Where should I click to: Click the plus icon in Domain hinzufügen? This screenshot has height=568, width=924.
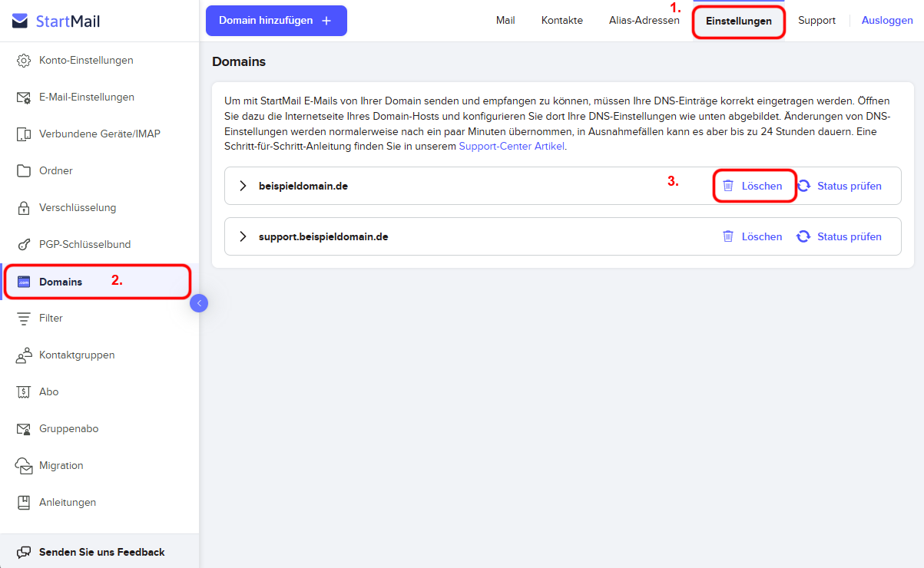point(326,21)
